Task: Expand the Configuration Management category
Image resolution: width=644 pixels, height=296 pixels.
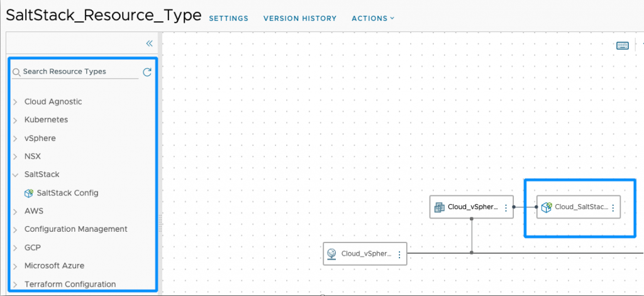Action: coord(15,229)
